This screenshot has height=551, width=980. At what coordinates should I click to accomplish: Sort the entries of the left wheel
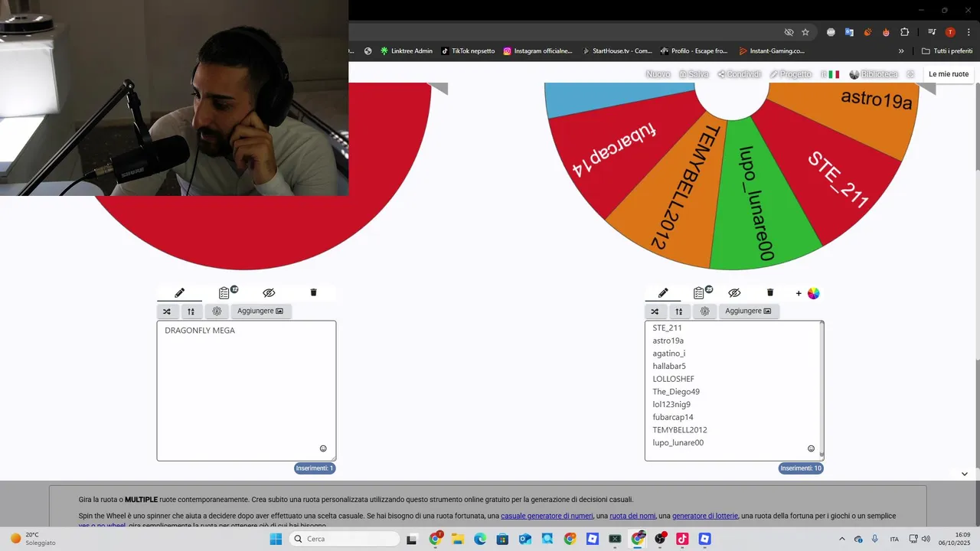coord(191,311)
